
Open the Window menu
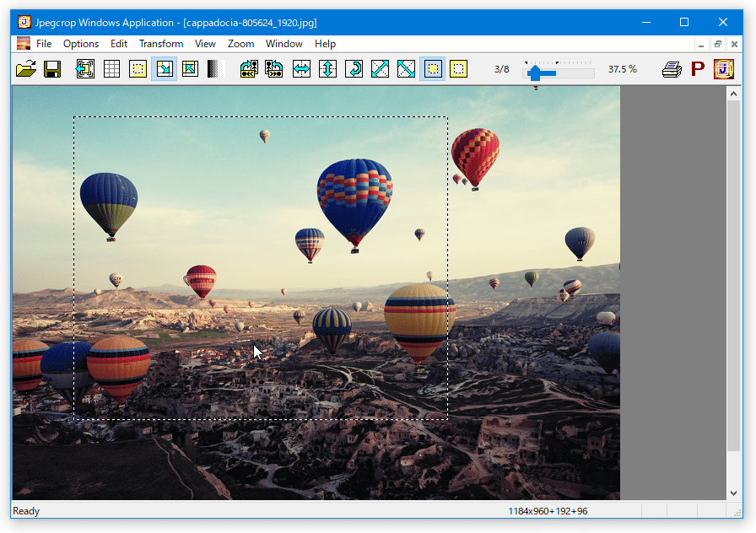click(x=284, y=44)
